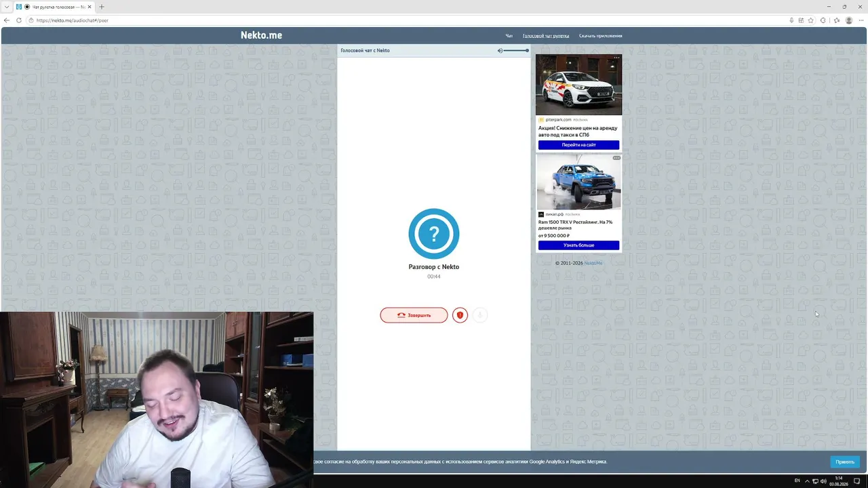Open Скачать приложения menu item
The width and height of the screenshot is (868, 488).
click(x=600, y=36)
